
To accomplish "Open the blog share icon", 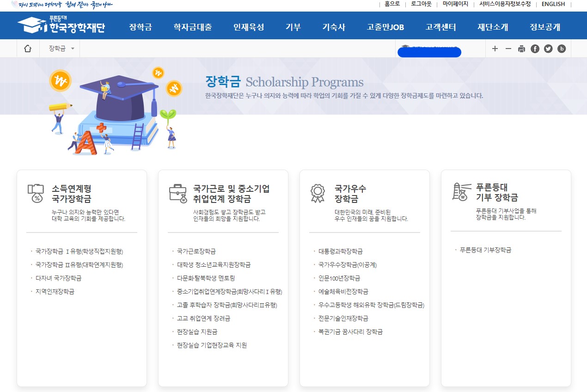I will 562,49.
